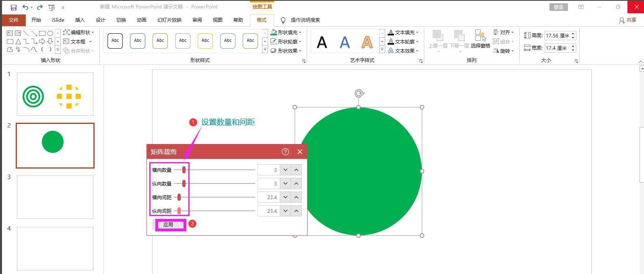Click the 共享 share button
Screen dimensions: 644x274
pos(628,20)
